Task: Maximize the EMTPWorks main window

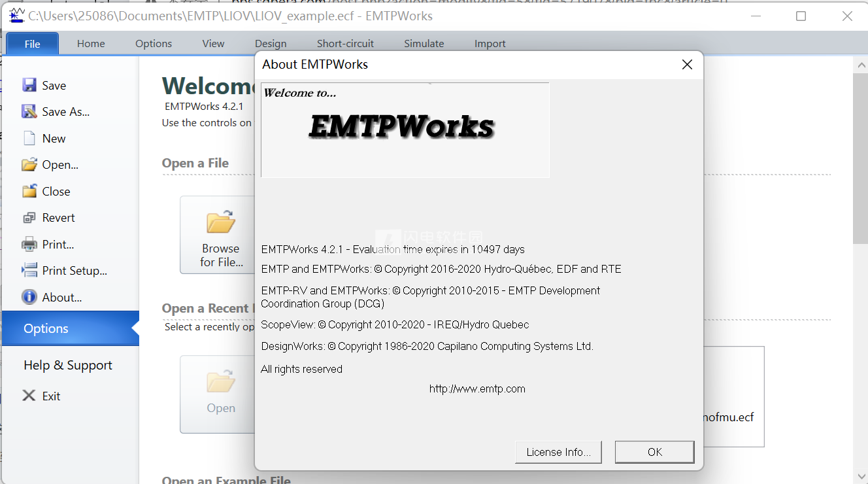Action: [801, 16]
